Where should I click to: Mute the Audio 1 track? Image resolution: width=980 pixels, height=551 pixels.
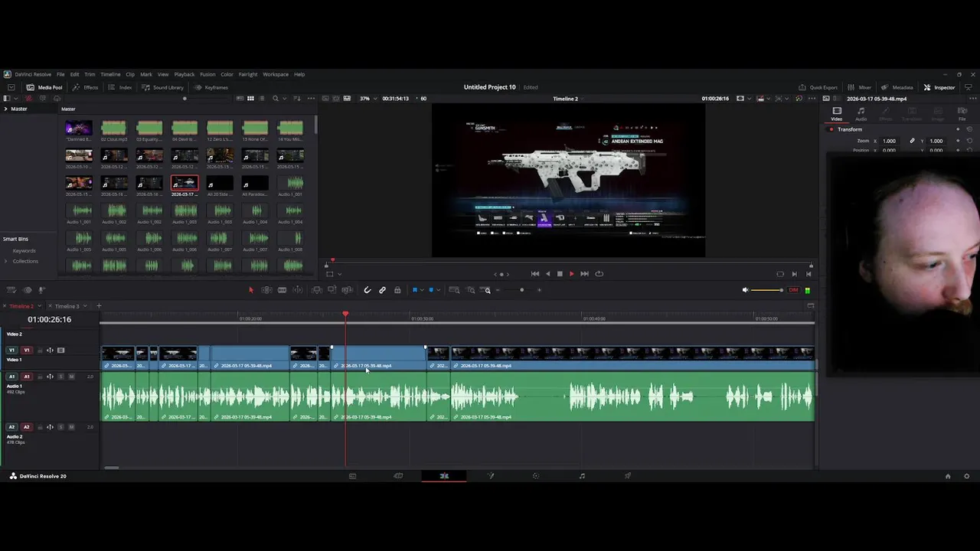pyautogui.click(x=71, y=377)
